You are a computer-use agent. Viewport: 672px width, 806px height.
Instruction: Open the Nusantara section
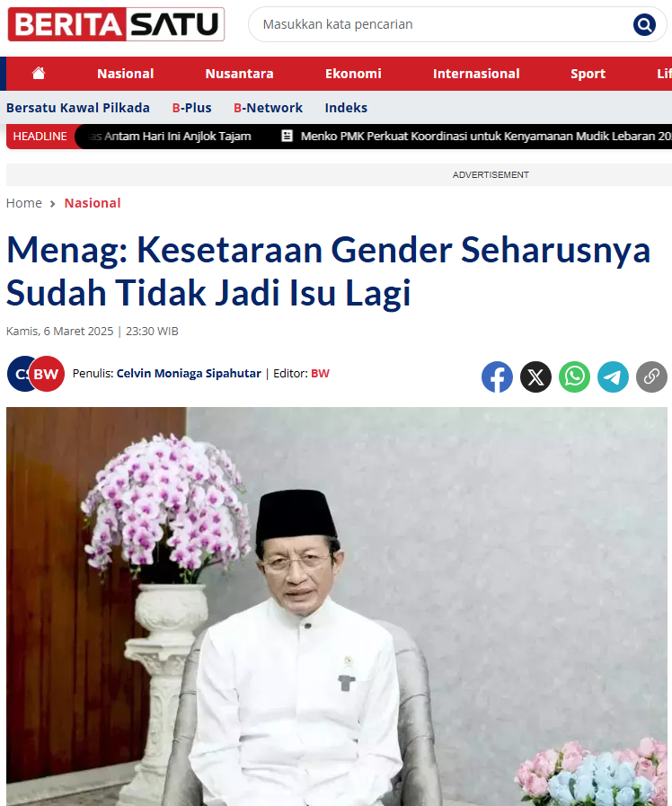tap(239, 74)
